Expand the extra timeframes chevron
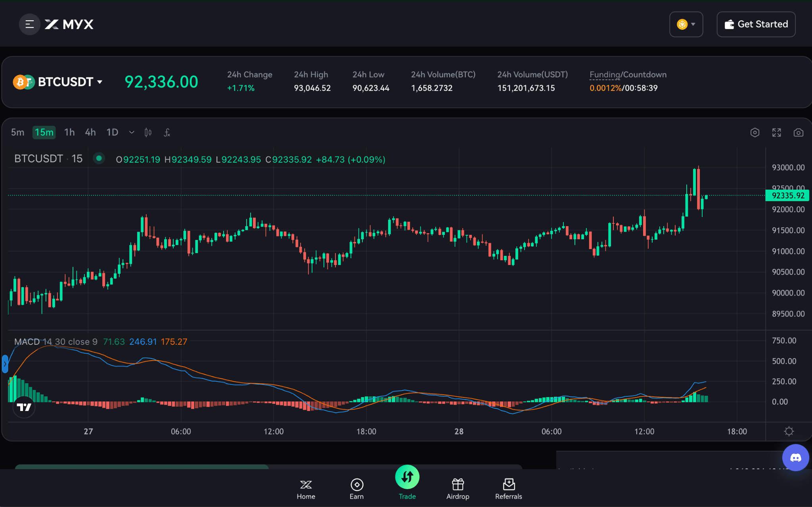Screen dimensions: 812x507 tap(131, 133)
